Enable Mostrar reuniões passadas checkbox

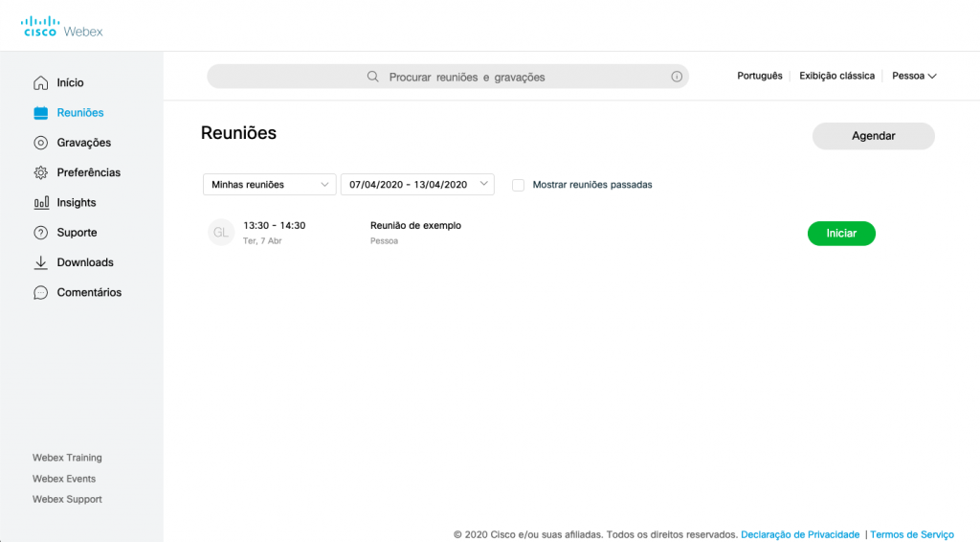[518, 185]
